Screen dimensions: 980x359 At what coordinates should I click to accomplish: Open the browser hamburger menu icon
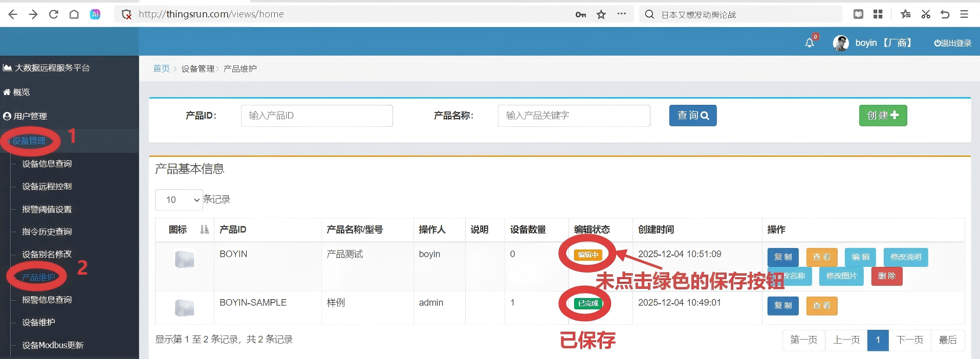[x=964, y=14]
